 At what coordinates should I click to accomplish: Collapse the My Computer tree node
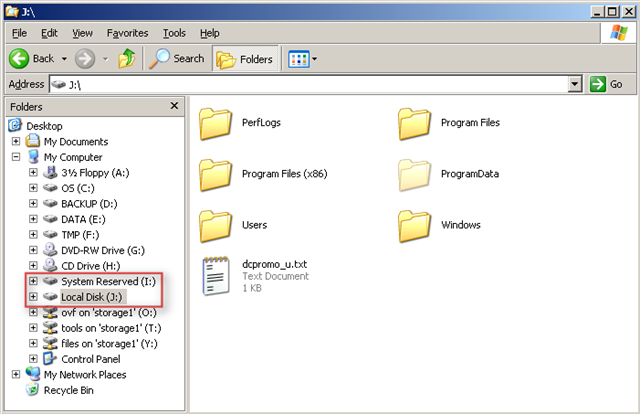16,157
